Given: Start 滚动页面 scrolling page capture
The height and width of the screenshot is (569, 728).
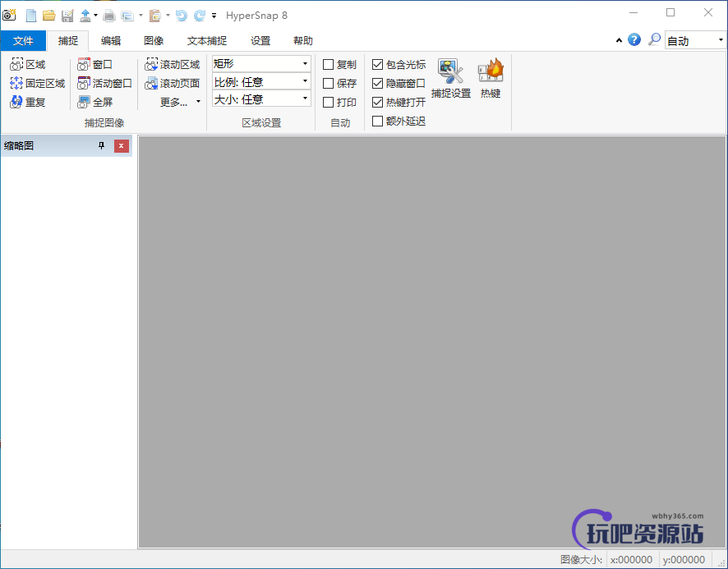Looking at the screenshot, I should 173,84.
